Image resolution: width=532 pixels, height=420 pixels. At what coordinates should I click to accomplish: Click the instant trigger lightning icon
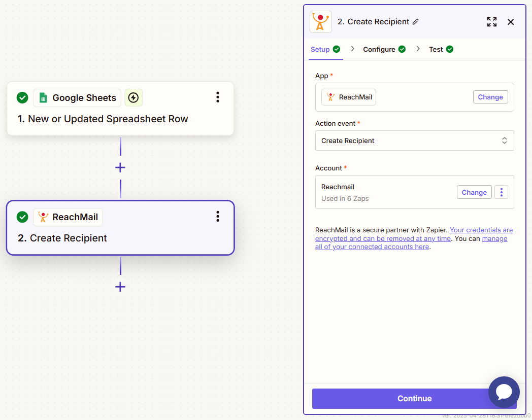pos(134,98)
